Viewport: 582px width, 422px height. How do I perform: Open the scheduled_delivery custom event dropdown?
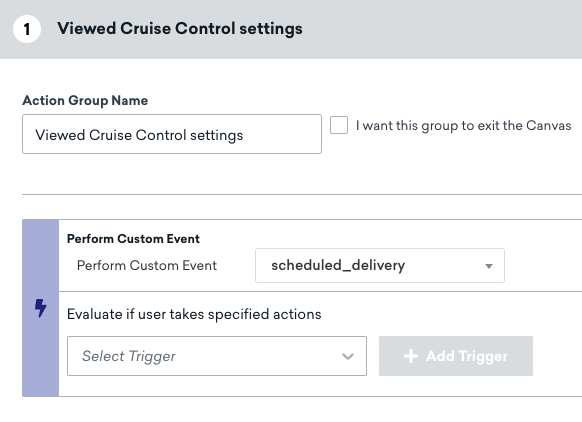click(380, 265)
